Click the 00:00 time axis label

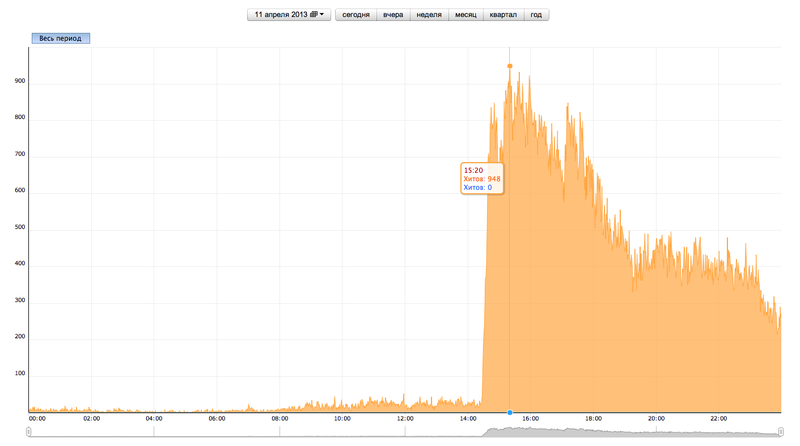[x=37, y=418]
